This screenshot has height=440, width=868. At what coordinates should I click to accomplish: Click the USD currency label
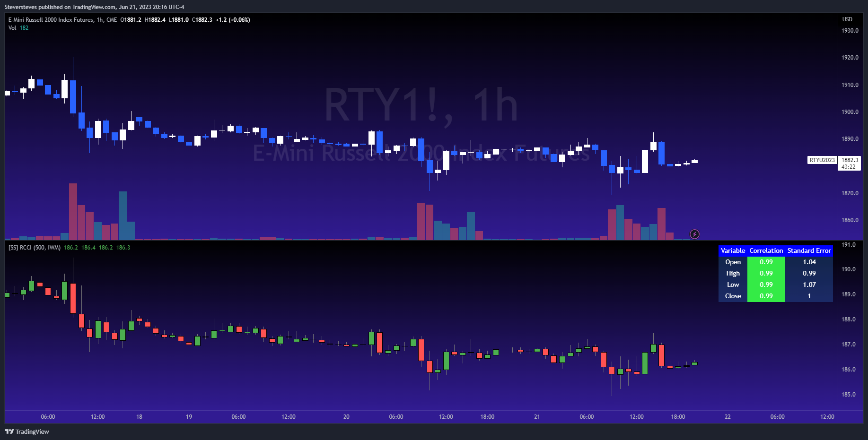pyautogui.click(x=847, y=19)
